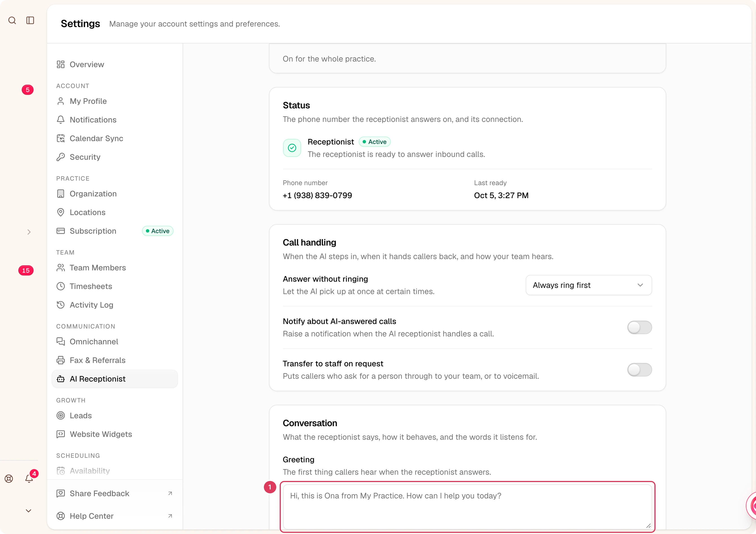
Task: Click the Overview grid icon
Action: 61,65
